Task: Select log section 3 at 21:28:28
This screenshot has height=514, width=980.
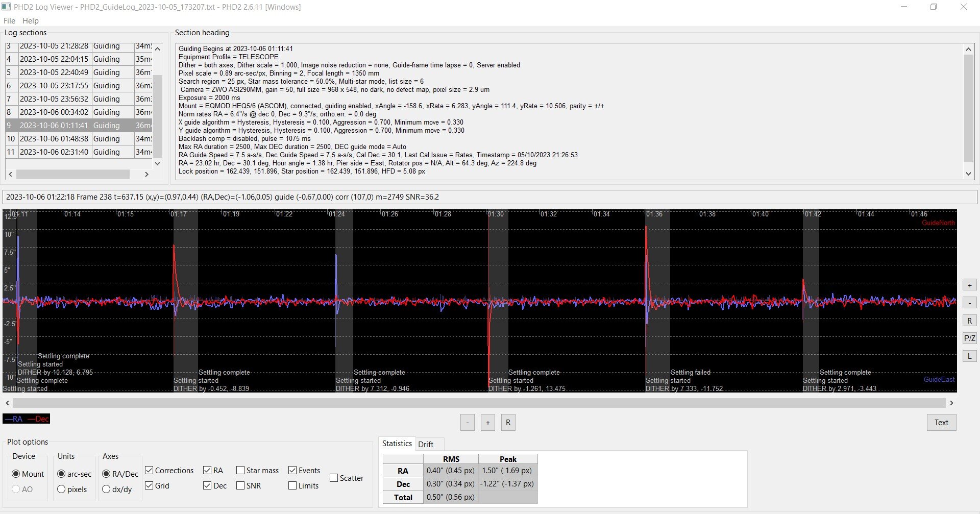Action: (79, 46)
